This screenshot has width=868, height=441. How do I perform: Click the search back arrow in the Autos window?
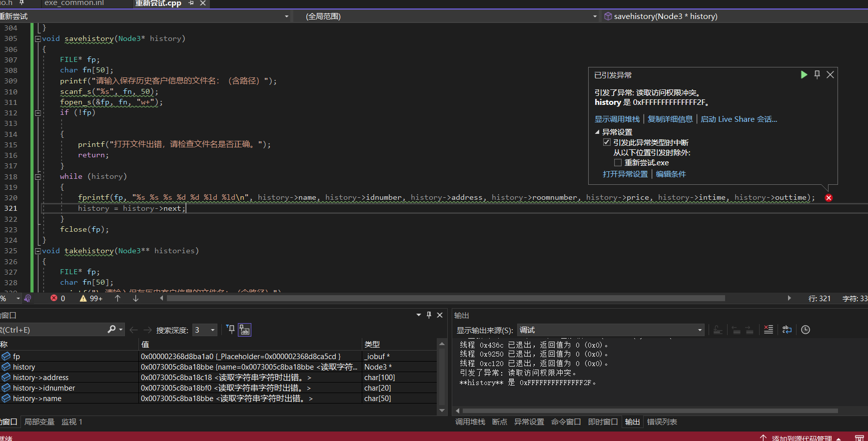(133, 330)
